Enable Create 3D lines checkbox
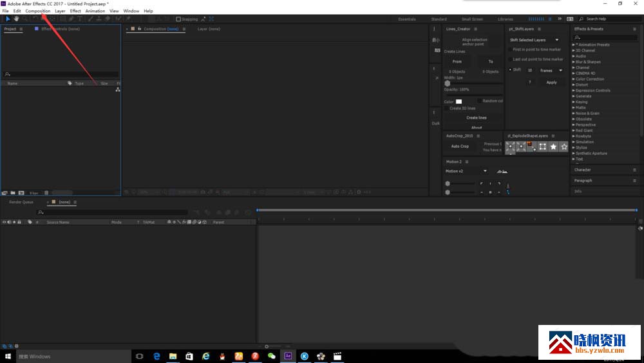Screen dimensions: 644x363 [x=446, y=108]
